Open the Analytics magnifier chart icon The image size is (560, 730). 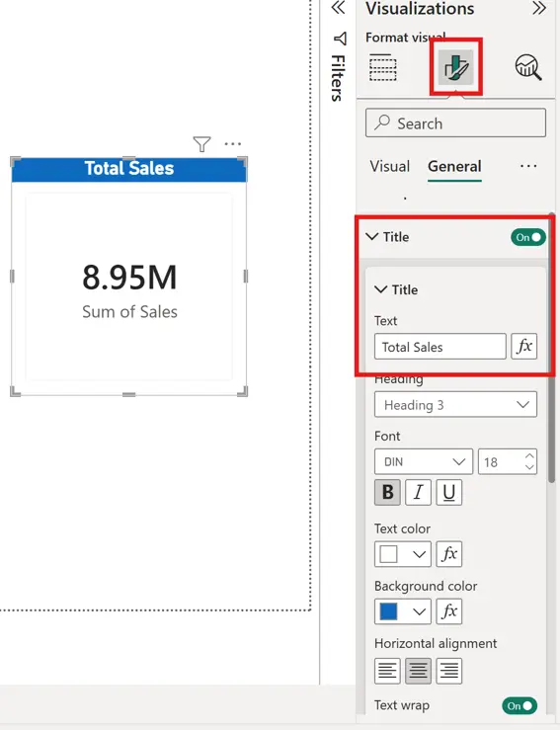528,67
